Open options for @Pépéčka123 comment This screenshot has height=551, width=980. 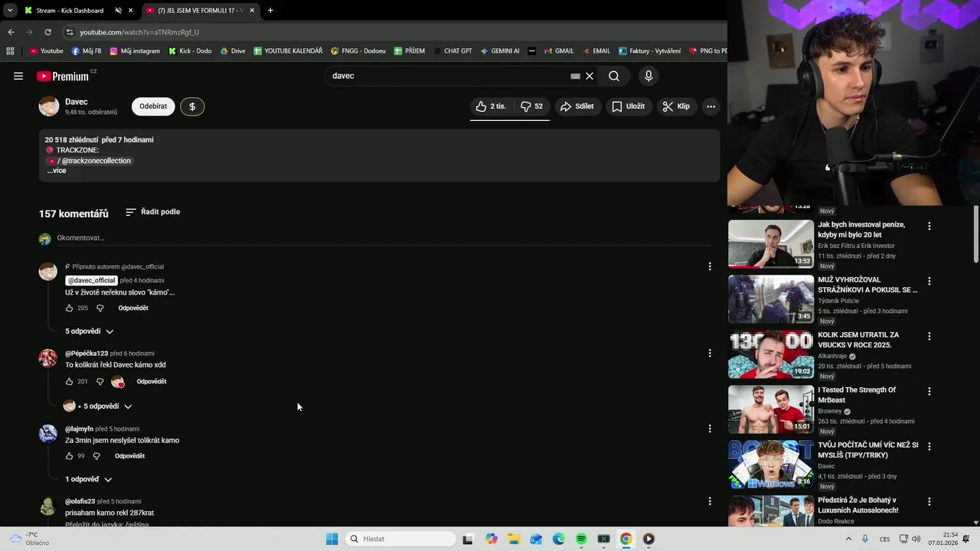coord(710,354)
